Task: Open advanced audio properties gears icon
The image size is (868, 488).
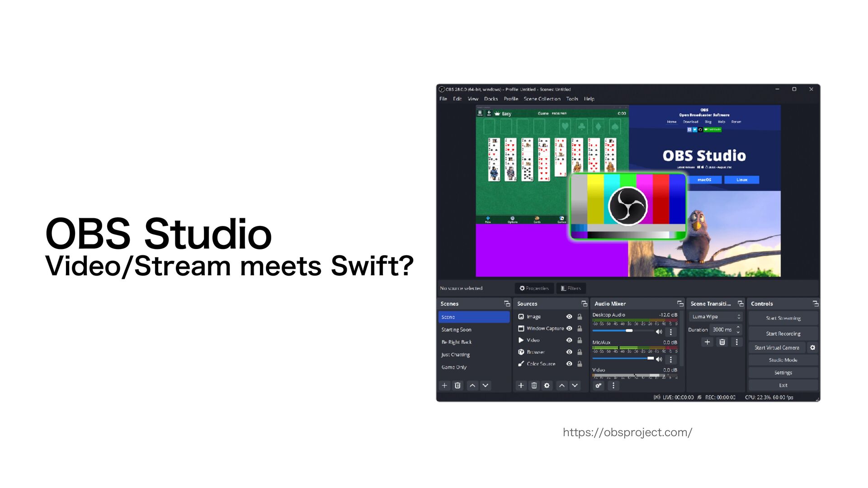Action: pos(599,385)
